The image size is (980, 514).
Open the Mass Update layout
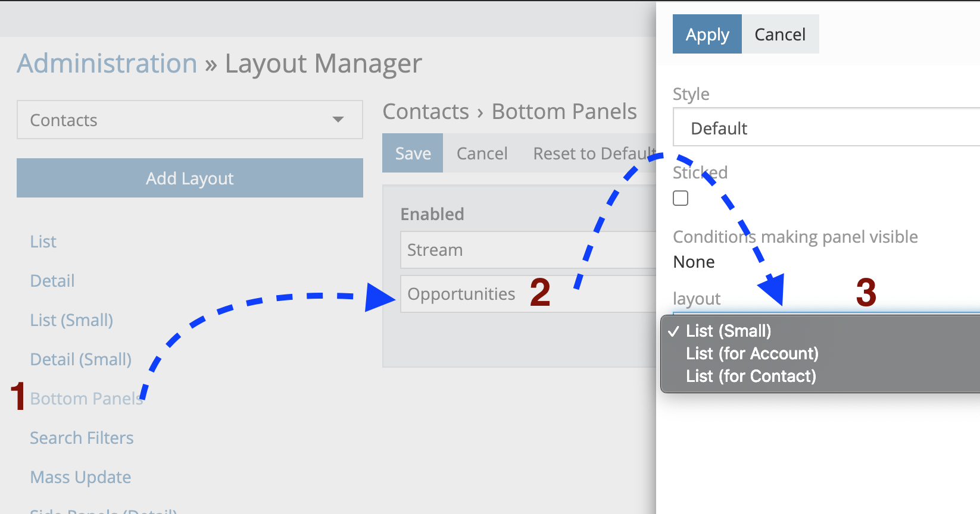(80, 477)
